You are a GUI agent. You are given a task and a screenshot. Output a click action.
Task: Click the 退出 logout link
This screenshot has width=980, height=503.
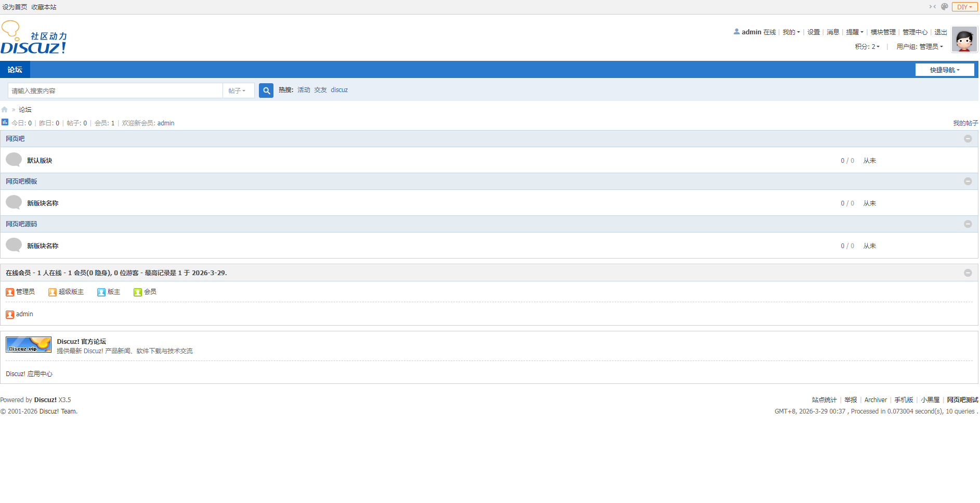point(940,32)
